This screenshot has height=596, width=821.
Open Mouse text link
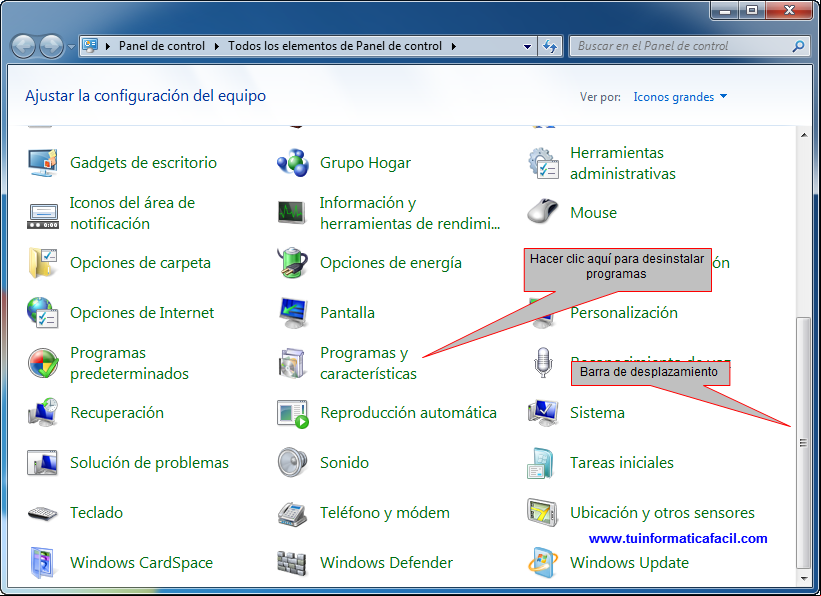(x=593, y=213)
